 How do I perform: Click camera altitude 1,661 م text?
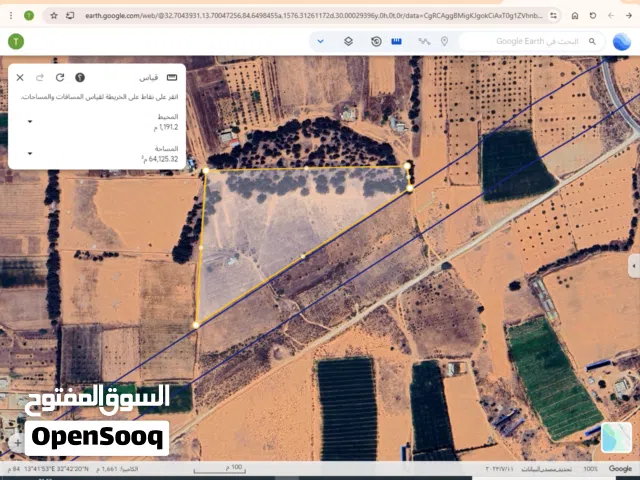[118, 469]
